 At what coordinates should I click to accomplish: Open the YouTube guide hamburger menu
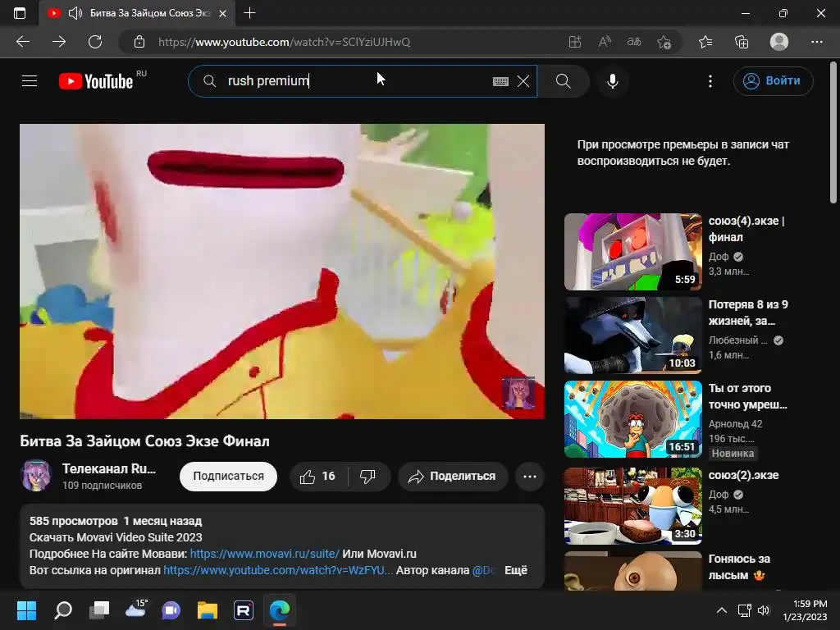click(x=30, y=81)
